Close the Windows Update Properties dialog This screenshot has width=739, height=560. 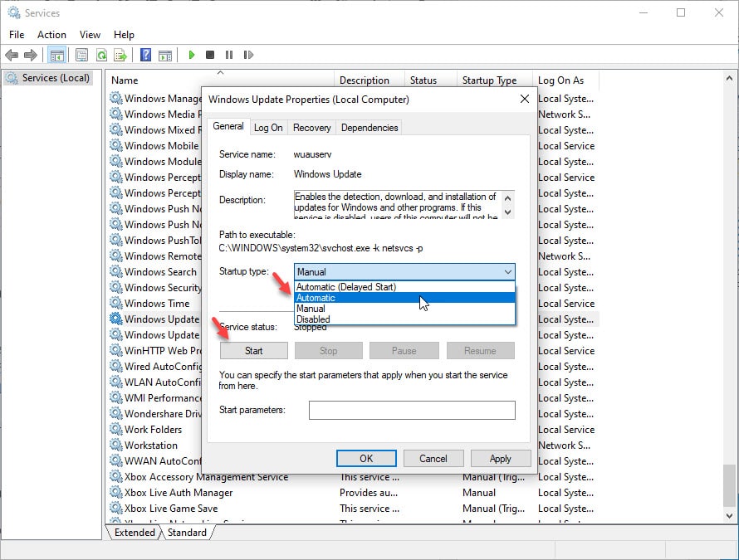(525, 99)
